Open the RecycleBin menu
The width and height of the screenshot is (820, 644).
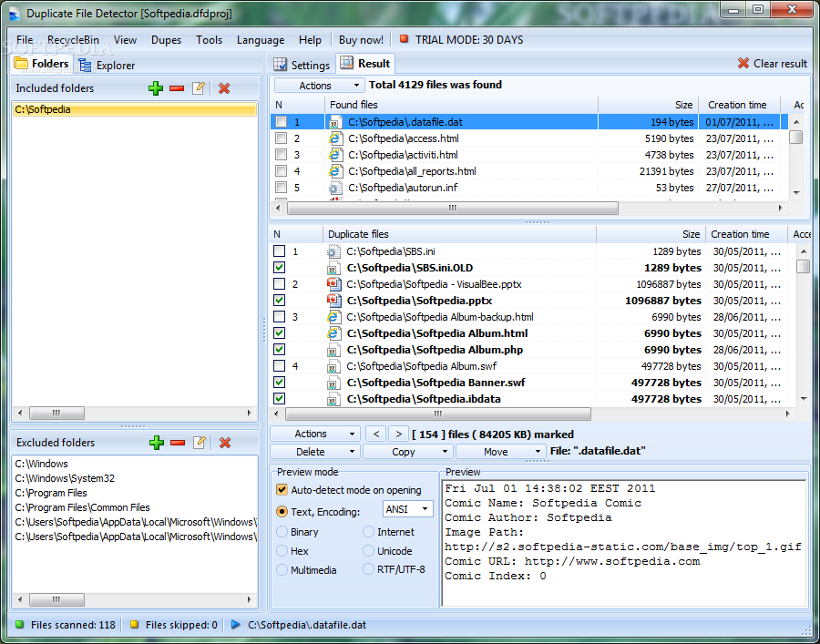(73, 40)
